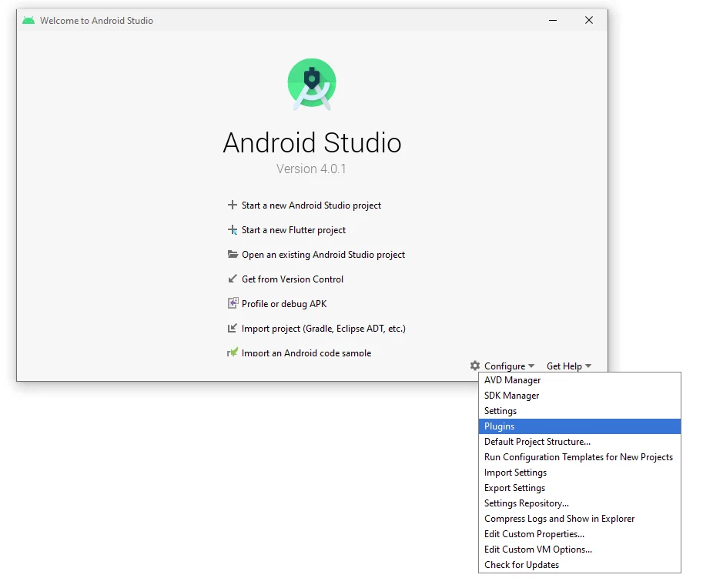Image resolution: width=703 pixels, height=588 pixels.
Task: Select Profile or debug APK
Action: pyautogui.click(x=284, y=304)
